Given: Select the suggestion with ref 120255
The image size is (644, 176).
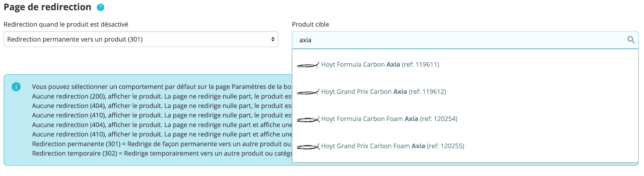Looking at the screenshot, I should tap(392, 146).
